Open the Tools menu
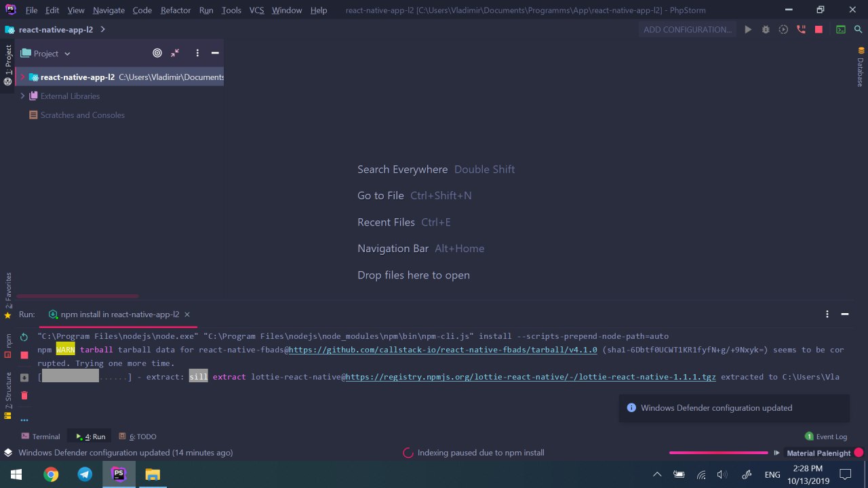Image resolution: width=868 pixels, height=488 pixels. (x=231, y=10)
